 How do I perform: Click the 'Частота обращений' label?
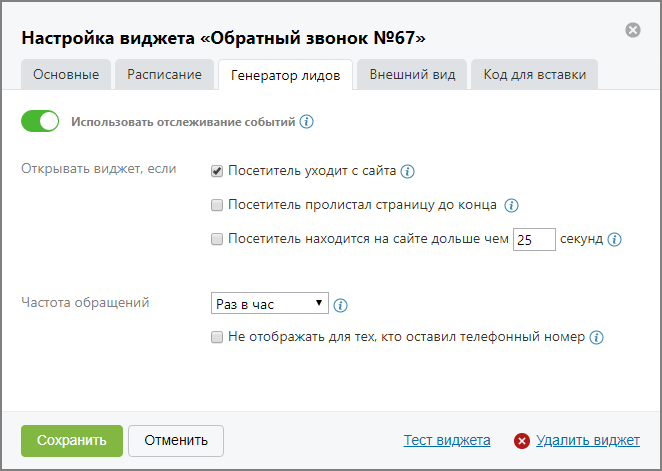[85, 303]
